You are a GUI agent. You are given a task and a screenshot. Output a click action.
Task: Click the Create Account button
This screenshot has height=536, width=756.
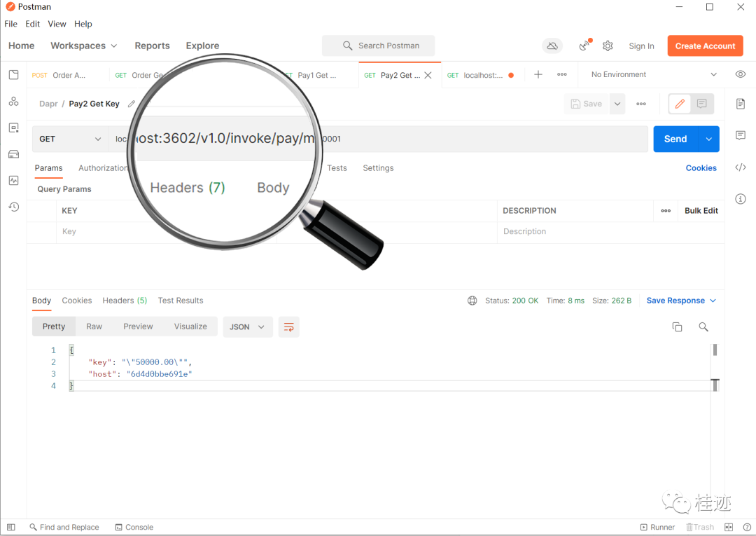click(705, 46)
